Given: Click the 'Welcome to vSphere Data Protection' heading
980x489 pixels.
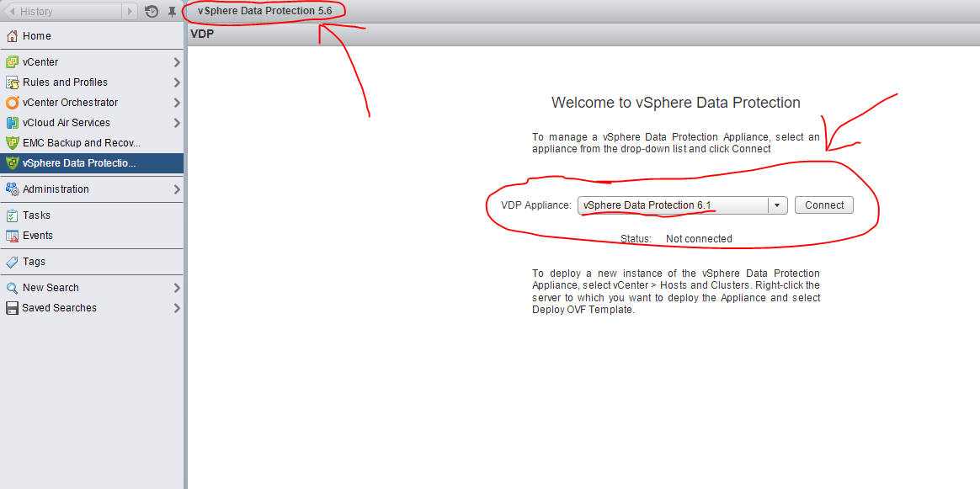Looking at the screenshot, I should click(675, 103).
